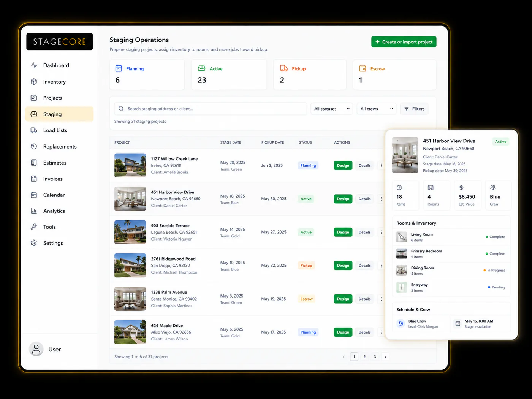Click the 624 Maple Drive house thumbnail
Viewport: 532px width, 399px height.
(130, 332)
